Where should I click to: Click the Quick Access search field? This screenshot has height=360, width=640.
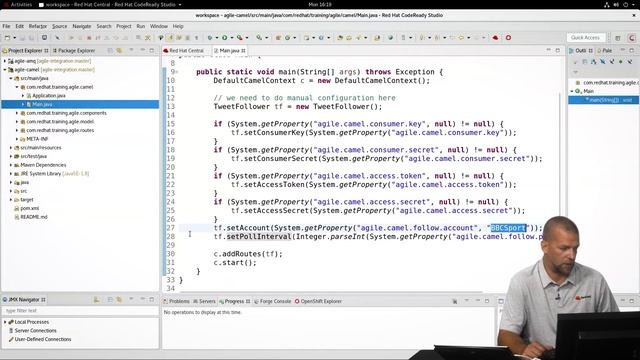pos(585,38)
